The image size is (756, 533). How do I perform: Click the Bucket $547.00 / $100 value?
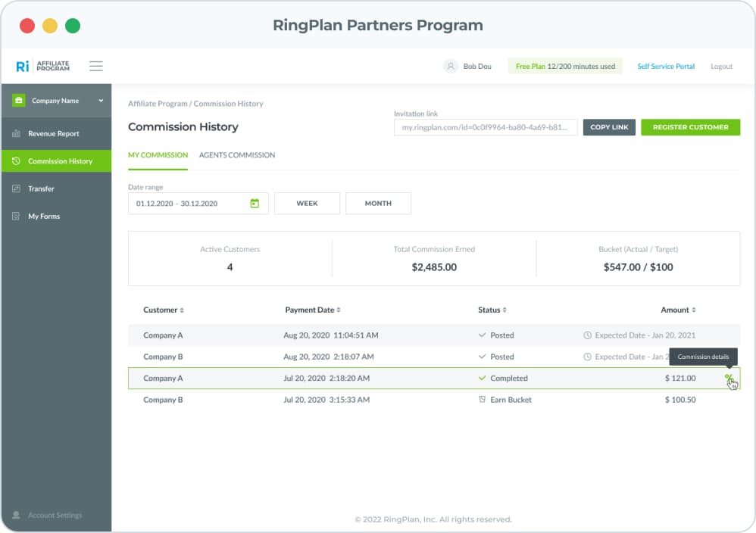pos(638,267)
